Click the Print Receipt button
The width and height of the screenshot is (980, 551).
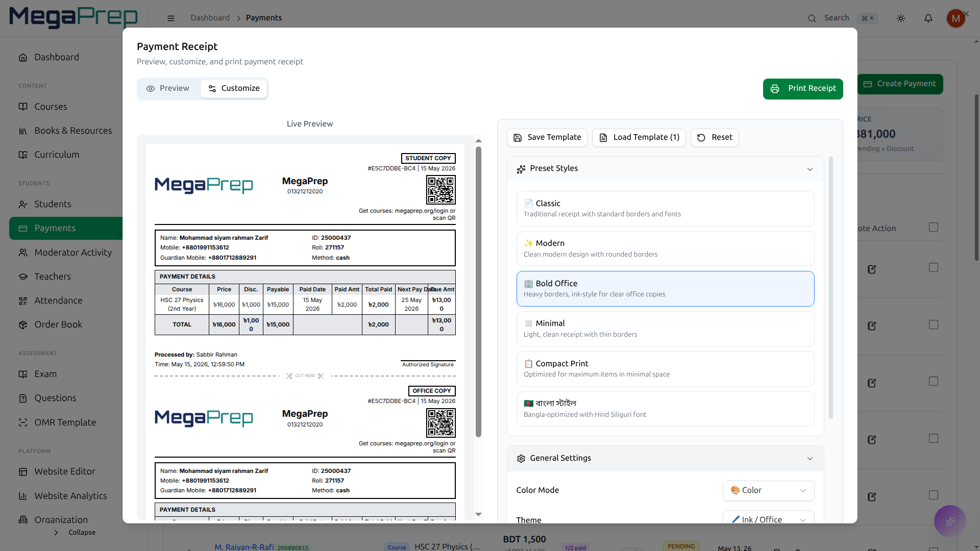click(803, 89)
